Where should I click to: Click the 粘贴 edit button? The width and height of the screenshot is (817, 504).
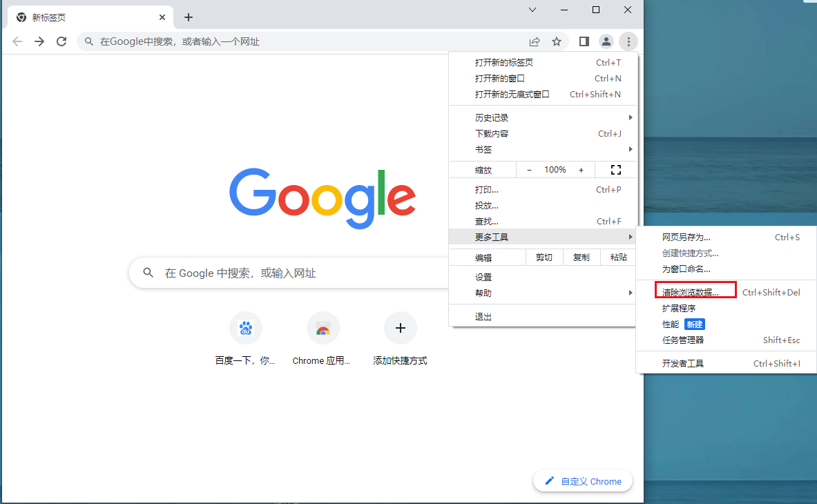coord(619,258)
